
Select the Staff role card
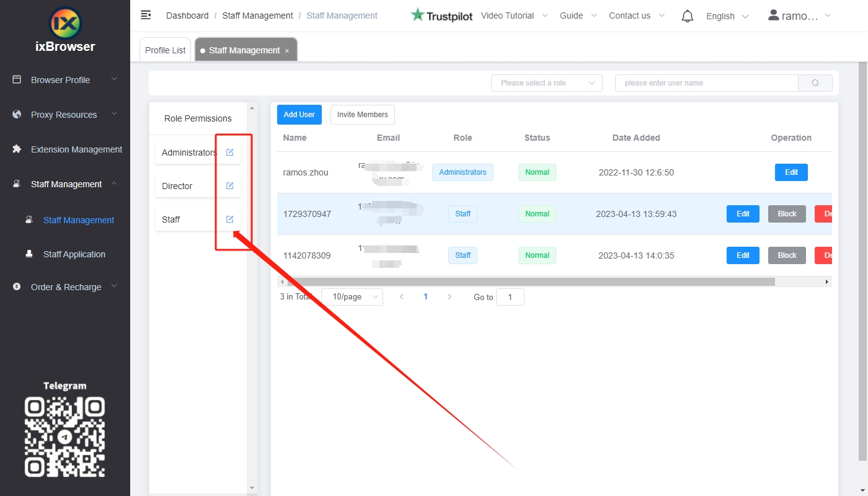click(198, 219)
